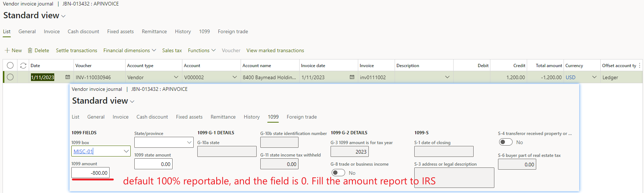Open the Description field dropdown
This screenshot has width=644, height=193.
(x=447, y=77)
